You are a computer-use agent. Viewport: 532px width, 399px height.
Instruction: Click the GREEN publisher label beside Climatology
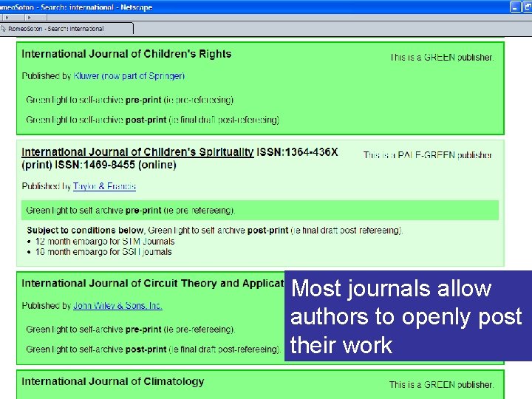pyautogui.click(x=441, y=385)
